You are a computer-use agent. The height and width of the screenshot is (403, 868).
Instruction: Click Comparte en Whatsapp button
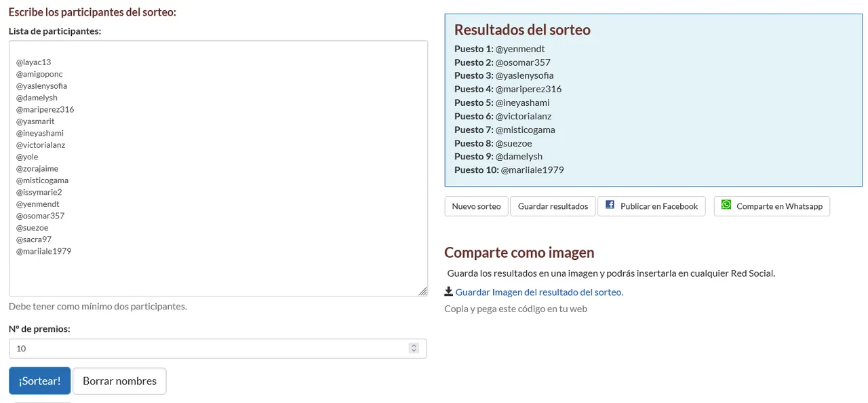772,206
